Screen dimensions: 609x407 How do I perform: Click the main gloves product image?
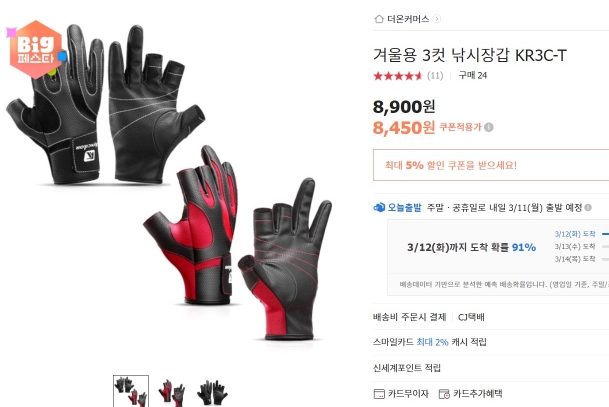coord(169,183)
